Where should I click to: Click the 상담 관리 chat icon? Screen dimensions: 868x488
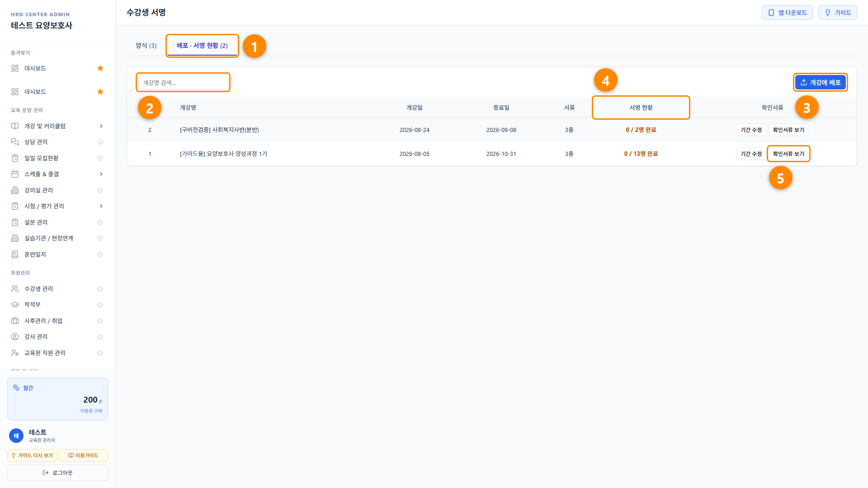coord(15,142)
